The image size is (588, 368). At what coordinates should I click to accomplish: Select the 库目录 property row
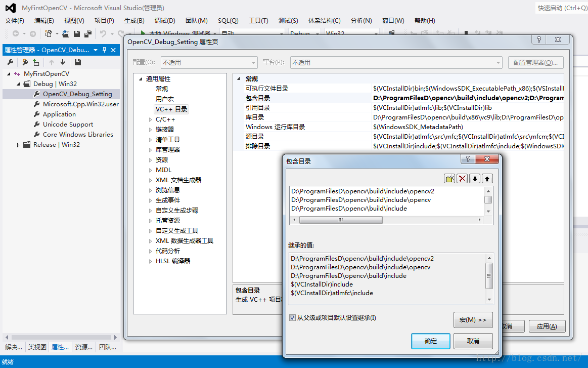tap(398, 117)
